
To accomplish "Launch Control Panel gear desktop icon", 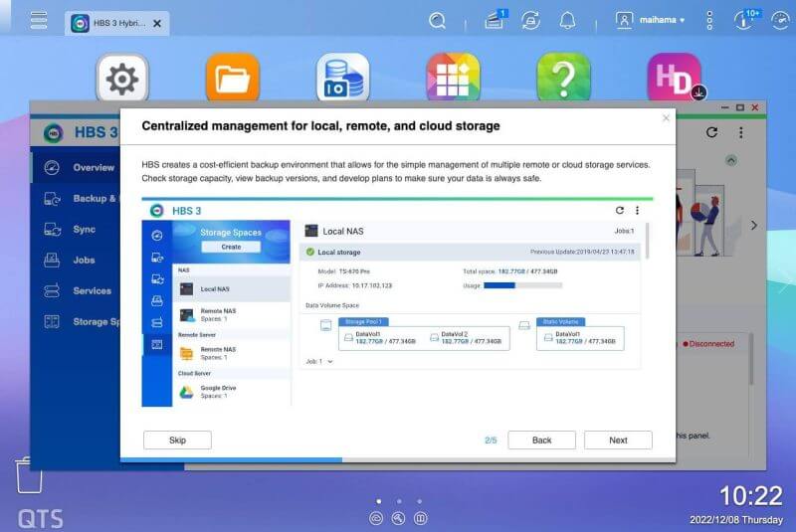I will click(122, 79).
